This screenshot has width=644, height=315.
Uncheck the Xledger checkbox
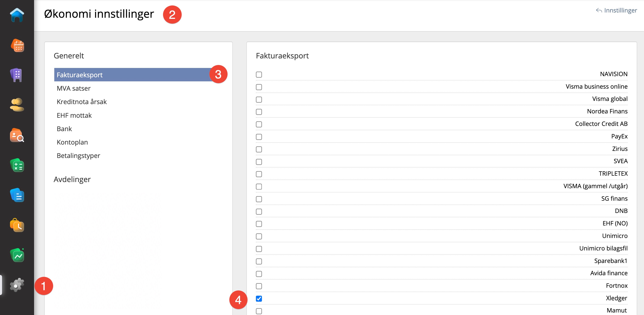(259, 298)
